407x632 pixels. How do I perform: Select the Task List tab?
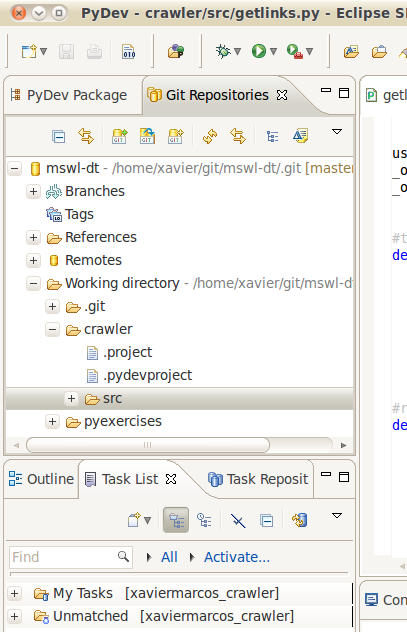[x=122, y=479]
